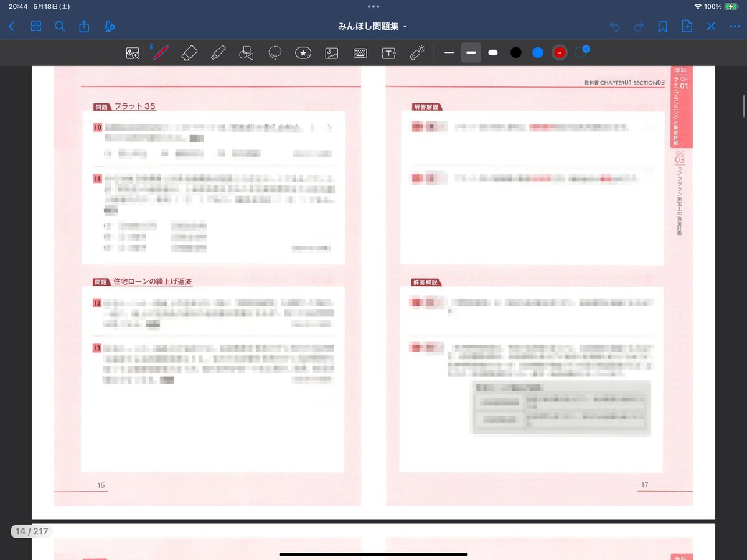Viewport: 747px width, 560px height.
Task: Select the Highlighter tool
Action: 218,52
